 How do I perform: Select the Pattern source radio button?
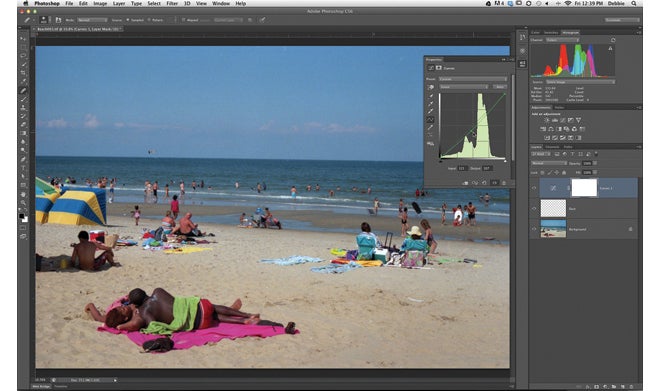tap(149, 20)
